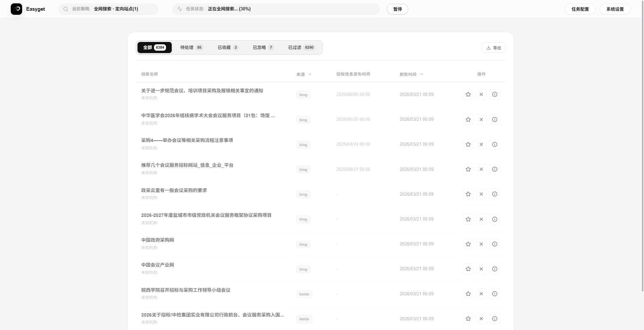Switch to the 待处理 tab
644x330 pixels.
click(x=191, y=47)
